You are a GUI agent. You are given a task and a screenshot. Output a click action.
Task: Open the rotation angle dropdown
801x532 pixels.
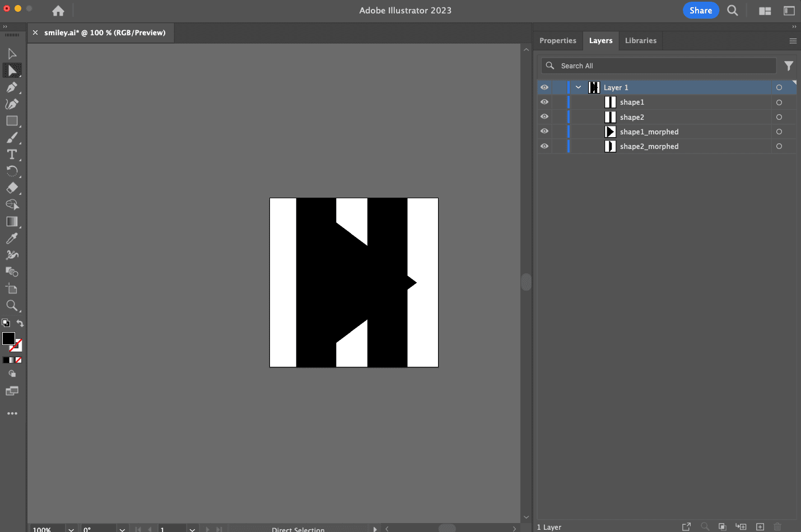[122, 528]
